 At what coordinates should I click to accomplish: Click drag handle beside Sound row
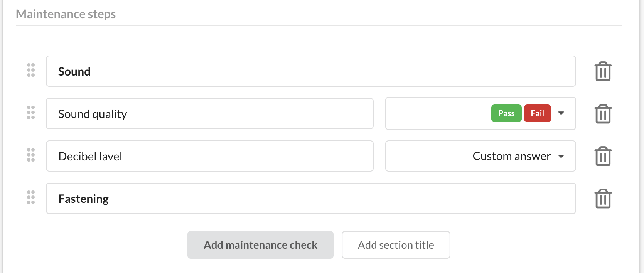(x=31, y=70)
